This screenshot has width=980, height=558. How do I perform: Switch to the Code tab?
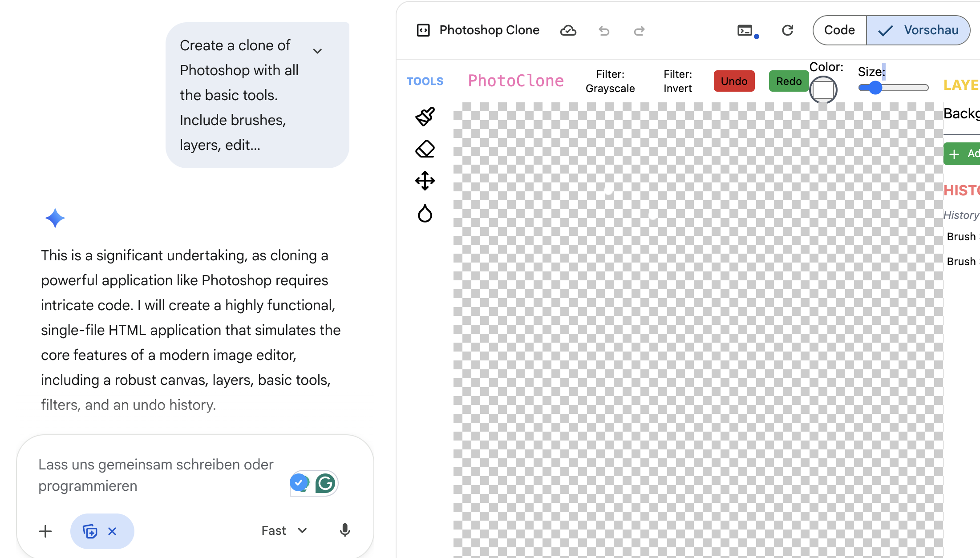[839, 30]
